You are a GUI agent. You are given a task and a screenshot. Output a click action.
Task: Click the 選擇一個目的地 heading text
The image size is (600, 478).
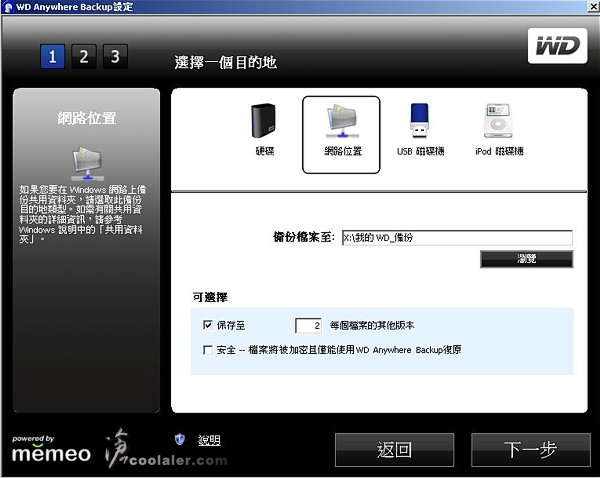(225, 62)
